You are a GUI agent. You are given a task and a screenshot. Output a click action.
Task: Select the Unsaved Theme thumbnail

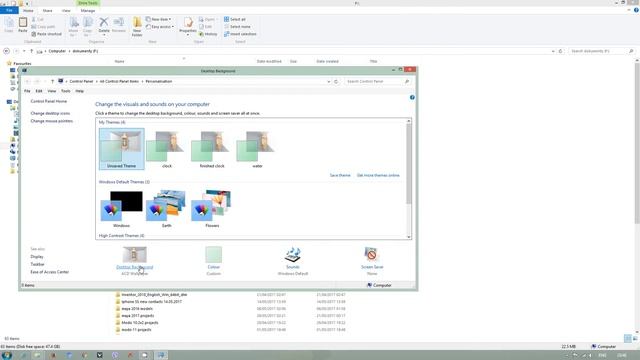(x=122, y=149)
